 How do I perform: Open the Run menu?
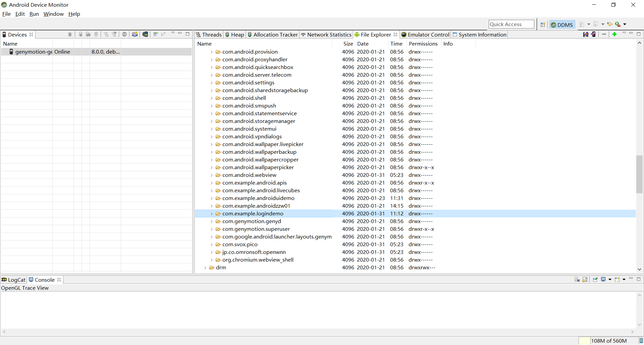[34, 14]
